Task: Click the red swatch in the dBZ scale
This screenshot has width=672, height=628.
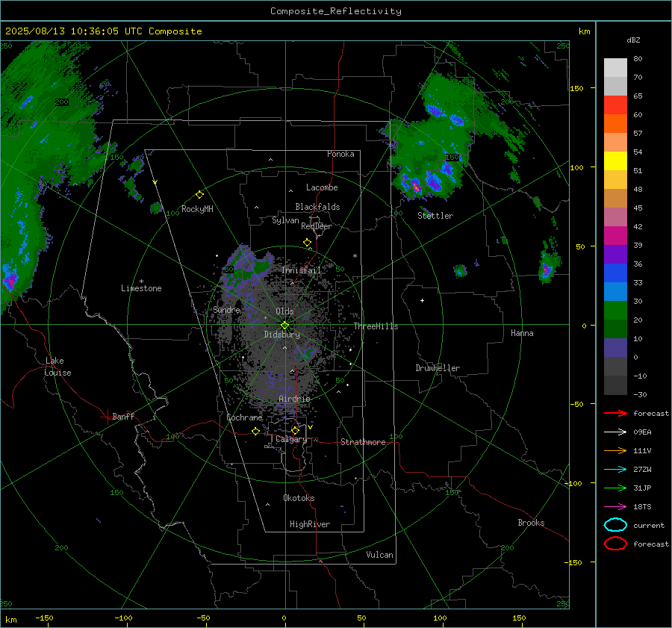Action: [615, 105]
